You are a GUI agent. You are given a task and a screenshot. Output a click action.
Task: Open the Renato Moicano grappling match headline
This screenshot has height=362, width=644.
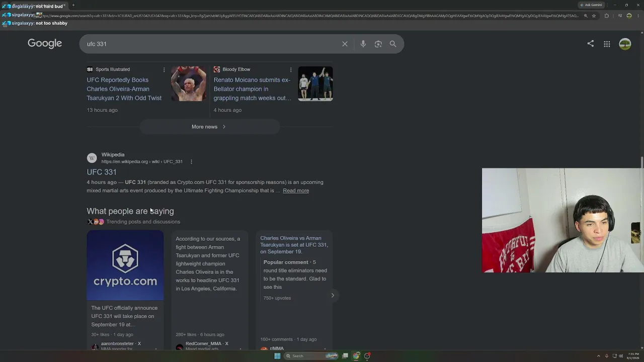point(253,89)
